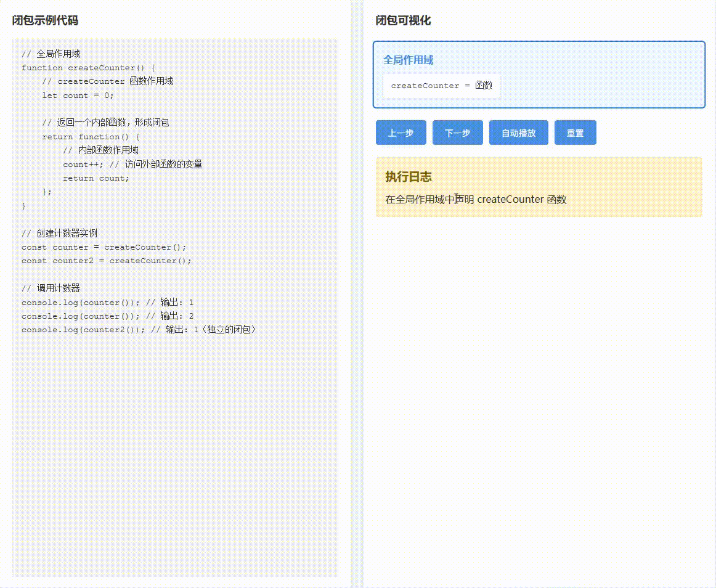
Task: Click the code line 'return count;'
Action: (96, 178)
